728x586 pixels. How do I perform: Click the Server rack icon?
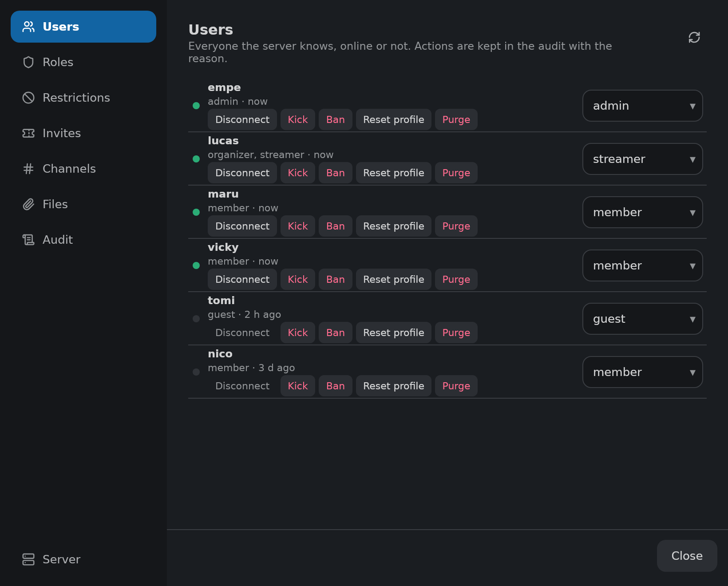28,559
